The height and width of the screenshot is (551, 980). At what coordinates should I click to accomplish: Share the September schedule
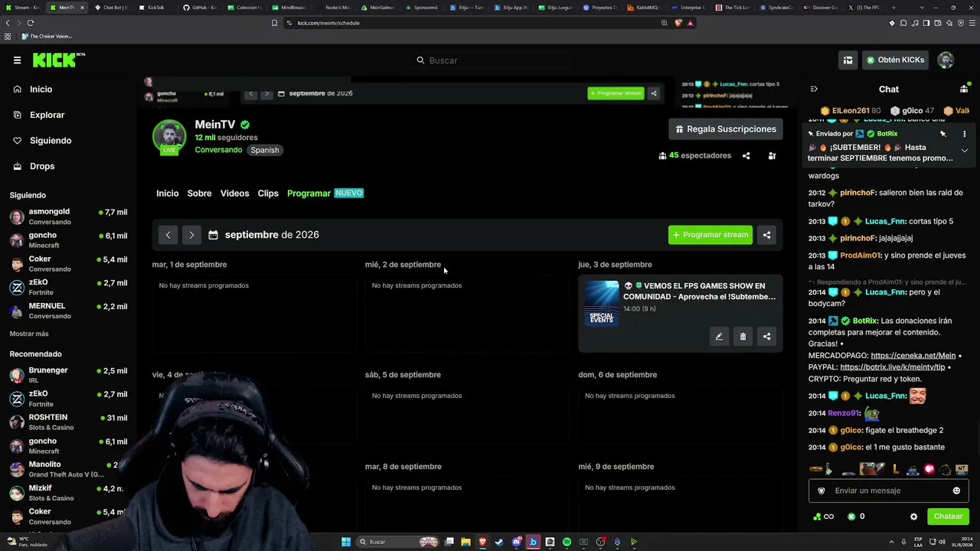pyautogui.click(x=766, y=235)
